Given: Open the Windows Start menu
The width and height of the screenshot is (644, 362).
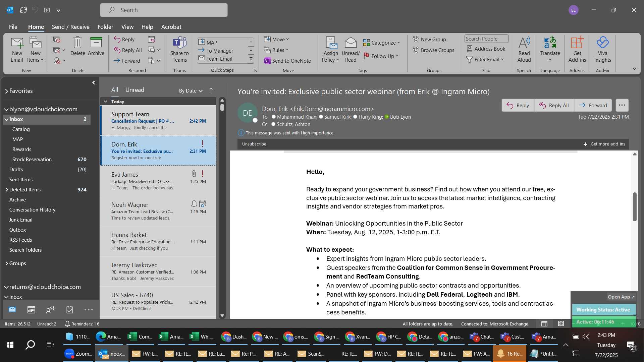Looking at the screenshot, I should pos(10,345).
